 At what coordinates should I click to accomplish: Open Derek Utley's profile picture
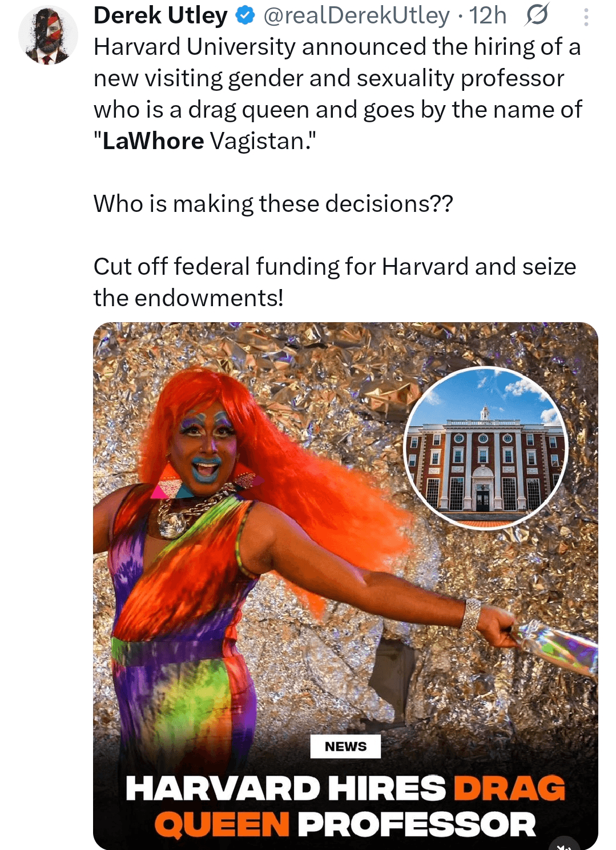pyautogui.click(x=48, y=35)
